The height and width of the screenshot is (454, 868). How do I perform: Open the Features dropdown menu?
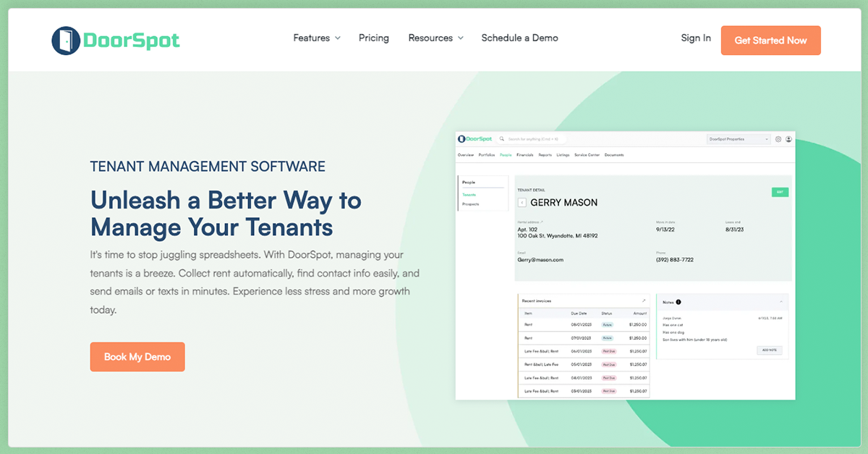click(x=316, y=38)
